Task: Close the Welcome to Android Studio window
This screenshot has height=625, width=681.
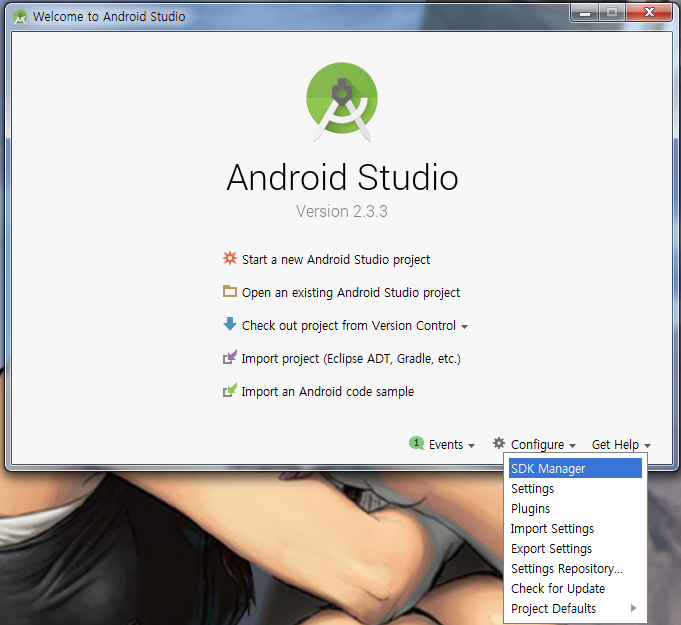Action: 649,13
